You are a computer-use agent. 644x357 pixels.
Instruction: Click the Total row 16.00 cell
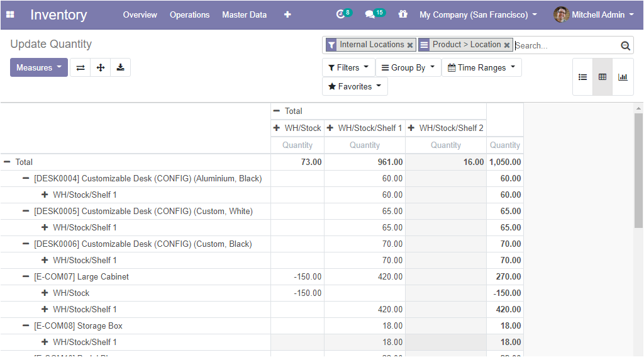pos(446,162)
